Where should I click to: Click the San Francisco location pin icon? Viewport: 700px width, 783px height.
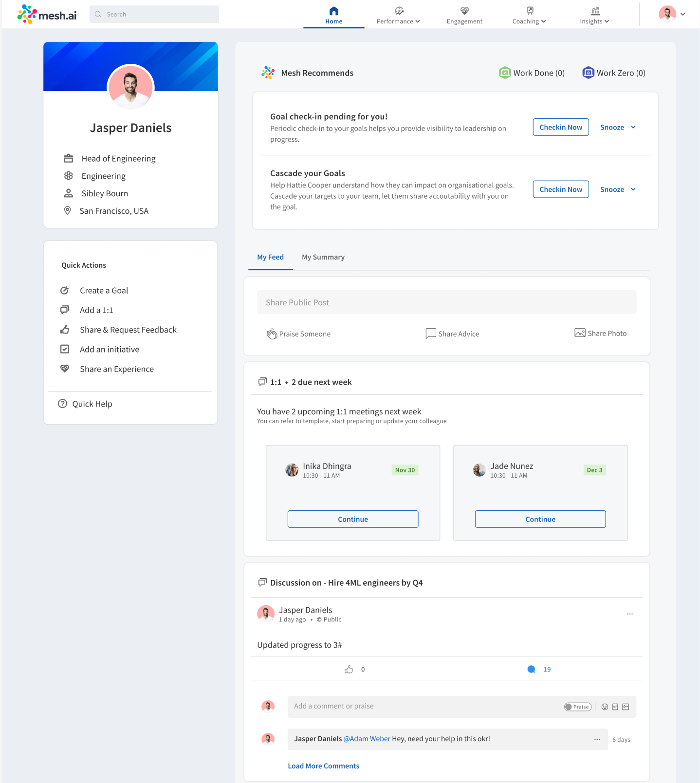pyautogui.click(x=68, y=210)
